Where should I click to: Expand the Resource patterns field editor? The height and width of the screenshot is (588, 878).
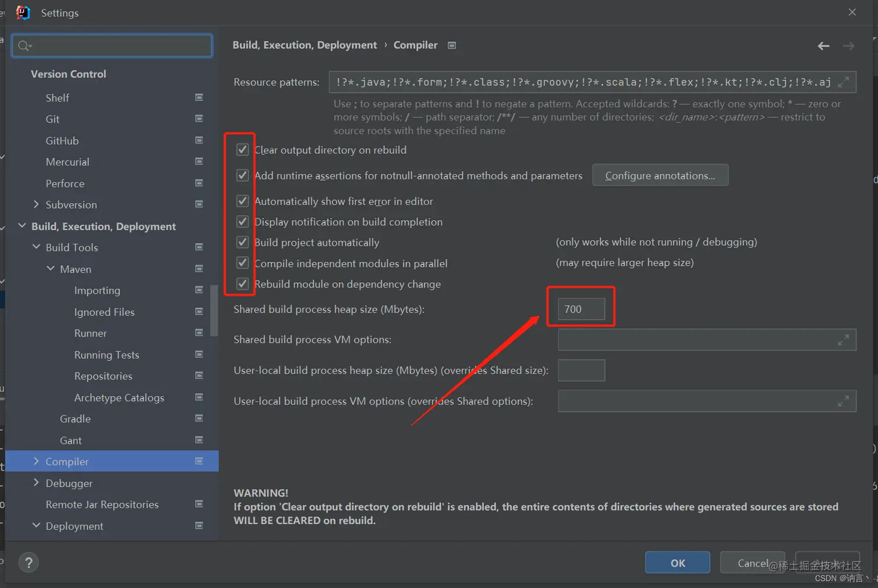pos(843,82)
